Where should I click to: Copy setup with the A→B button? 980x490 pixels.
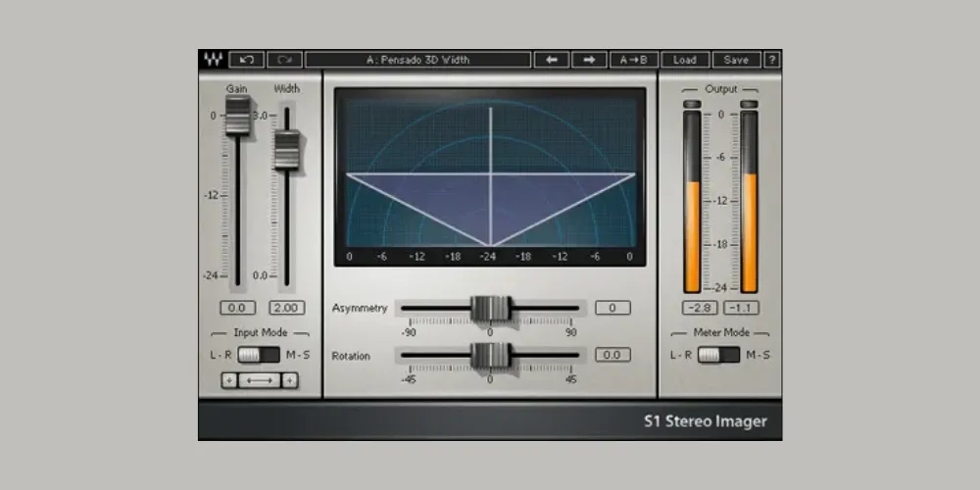[x=634, y=60]
